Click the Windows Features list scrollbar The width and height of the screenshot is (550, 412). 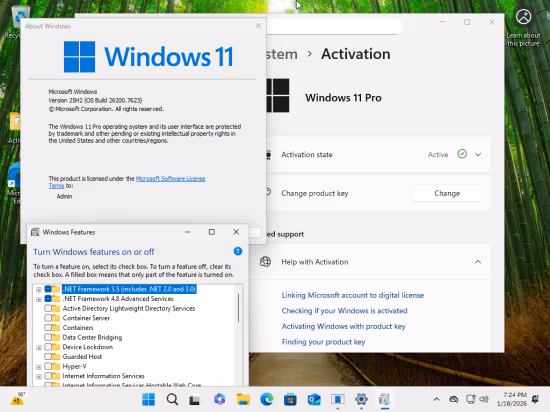pyautogui.click(x=239, y=308)
